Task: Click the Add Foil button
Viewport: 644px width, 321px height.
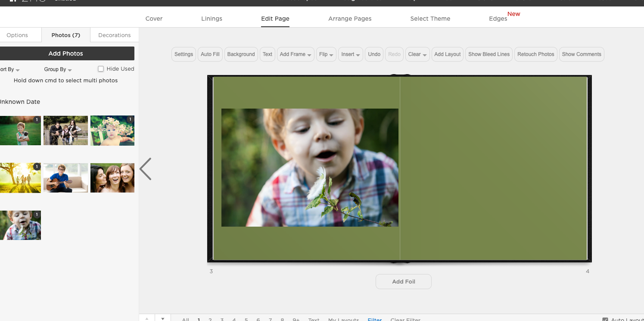Action: [404, 281]
